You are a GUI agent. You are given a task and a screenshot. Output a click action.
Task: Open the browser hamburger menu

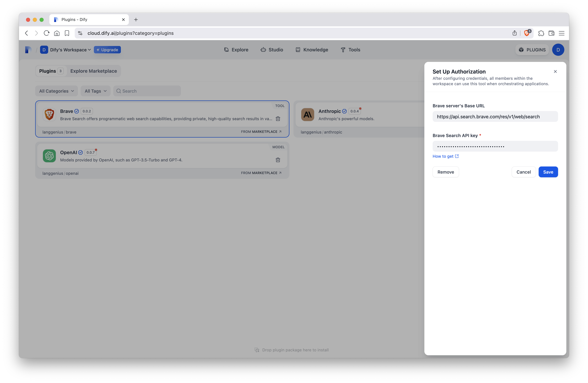(x=562, y=33)
